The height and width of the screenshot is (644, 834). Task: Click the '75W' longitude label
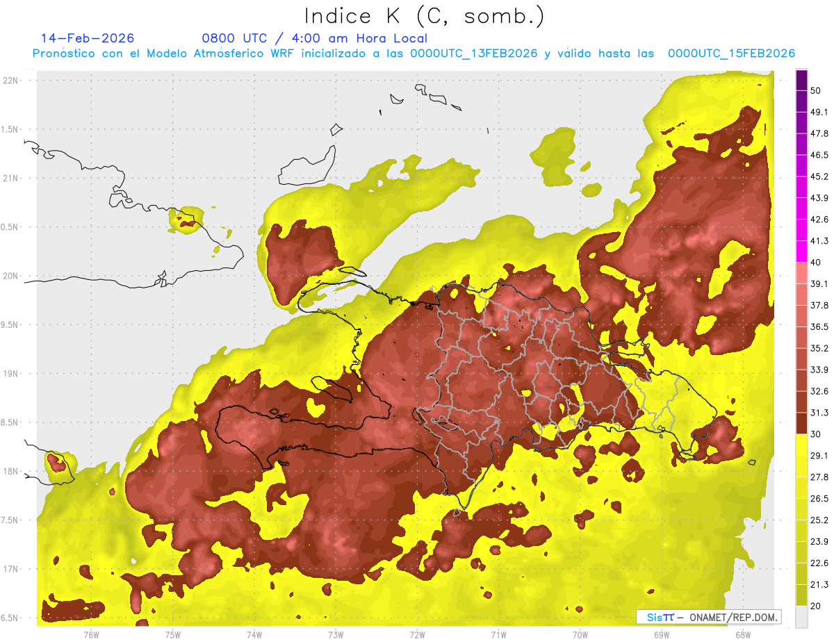[173, 634]
